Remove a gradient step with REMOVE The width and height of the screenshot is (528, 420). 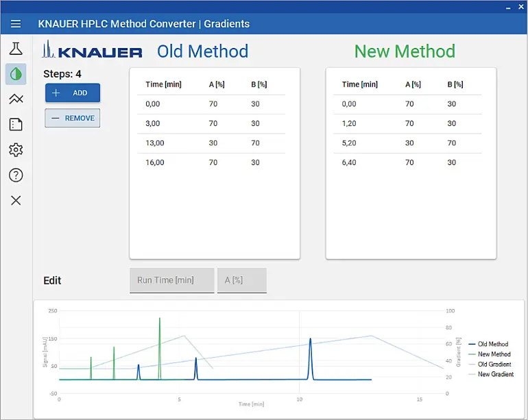pyautogui.click(x=73, y=118)
